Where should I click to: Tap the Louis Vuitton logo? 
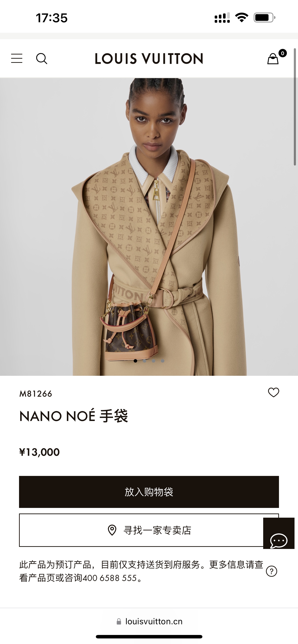click(x=149, y=59)
